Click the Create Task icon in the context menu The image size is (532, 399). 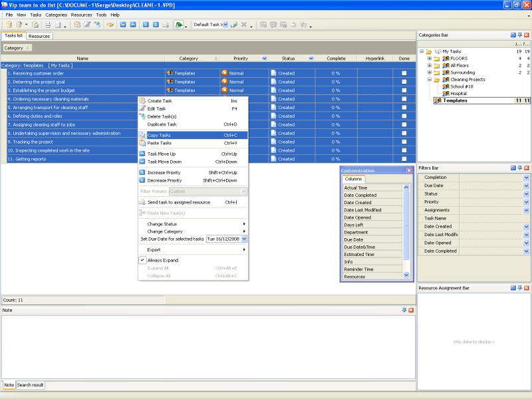click(142, 100)
